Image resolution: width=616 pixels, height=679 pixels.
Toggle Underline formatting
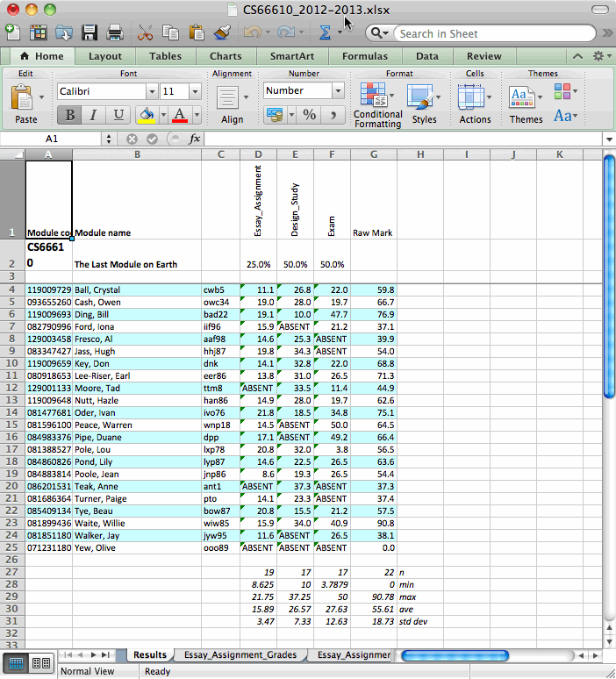coord(118,115)
